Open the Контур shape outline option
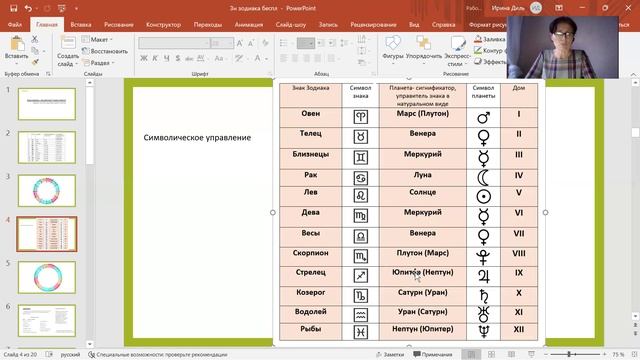The image size is (640, 360). pos(489,51)
